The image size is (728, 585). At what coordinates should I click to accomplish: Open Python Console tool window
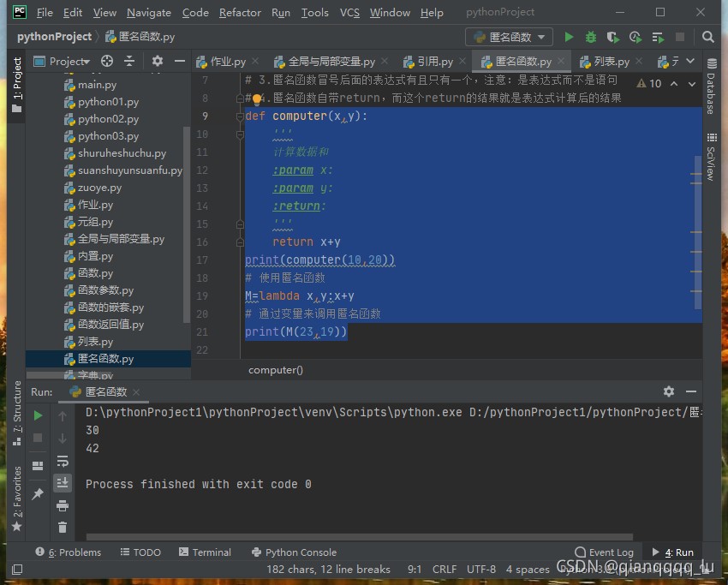pos(294,552)
